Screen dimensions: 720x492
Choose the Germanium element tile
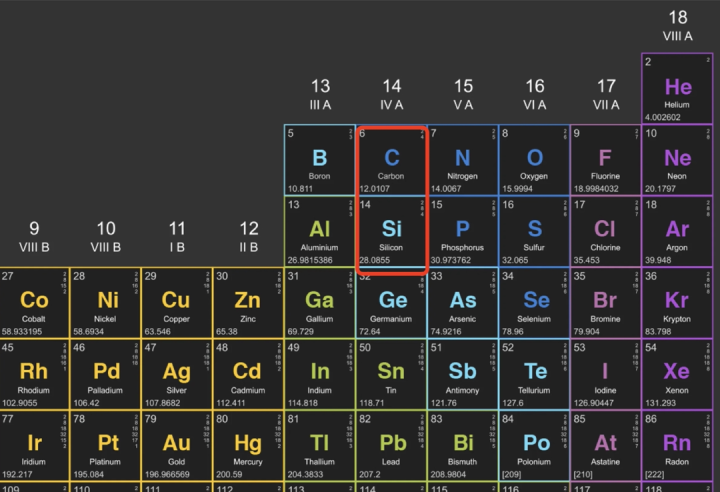392,303
